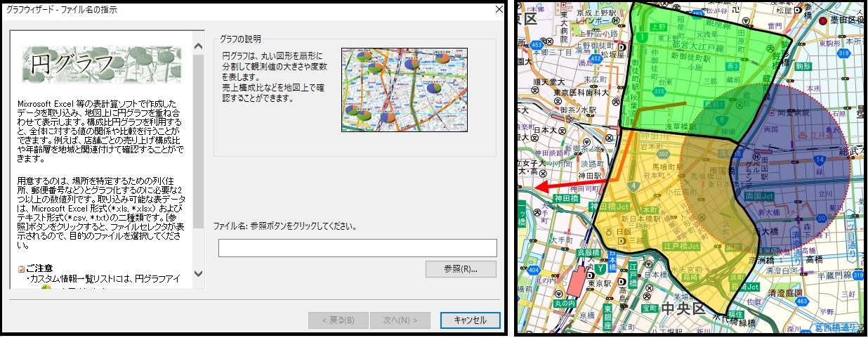Viewport: 868px width, 338px height.
Task: Click the green Y icon near 東京駅
Action: (x=600, y=269)
